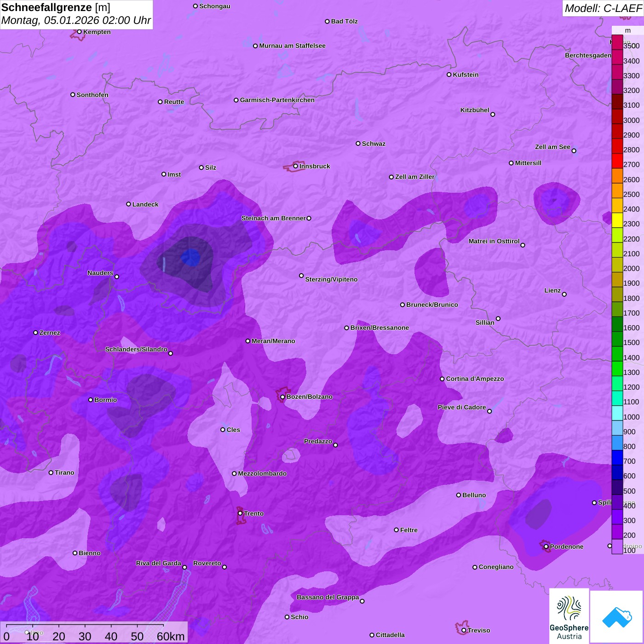Pick the bright blue legend swatch near 700
Image resolution: width=644 pixels, height=644 pixels.
coord(617,458)
